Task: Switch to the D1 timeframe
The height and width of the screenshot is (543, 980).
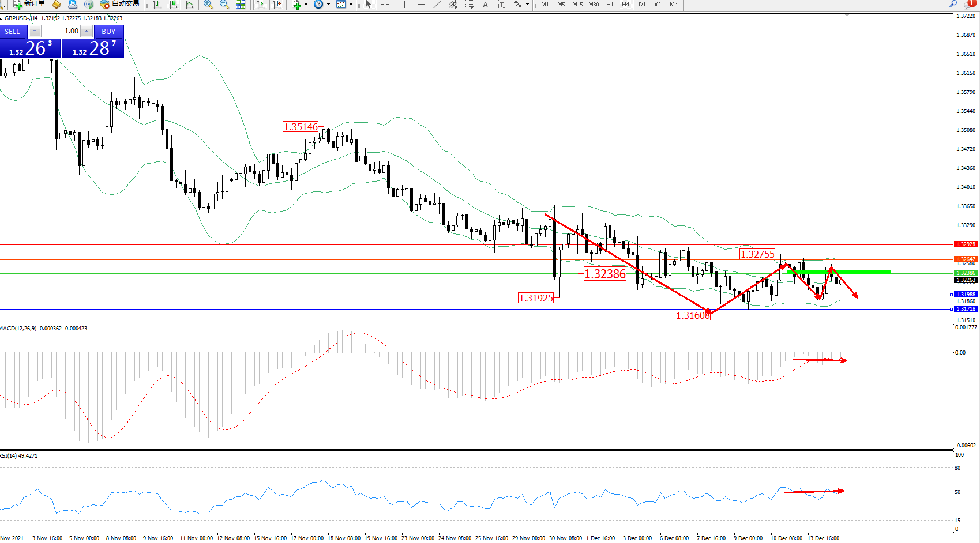Action: coord(642,5)
